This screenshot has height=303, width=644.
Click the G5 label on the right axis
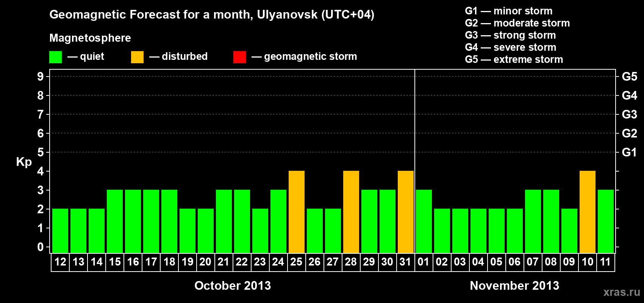(x=630, y=77)
